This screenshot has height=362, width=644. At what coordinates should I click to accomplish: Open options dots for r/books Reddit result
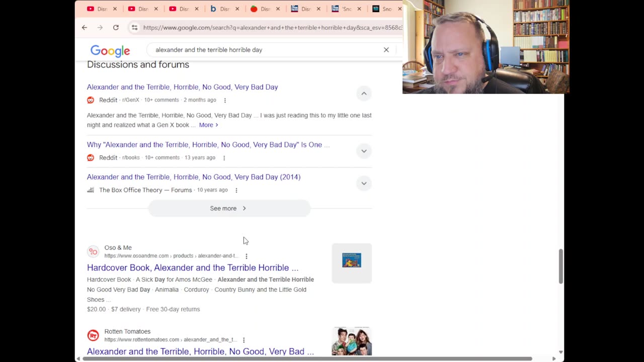pyautogui.click(x=224, y=158)
